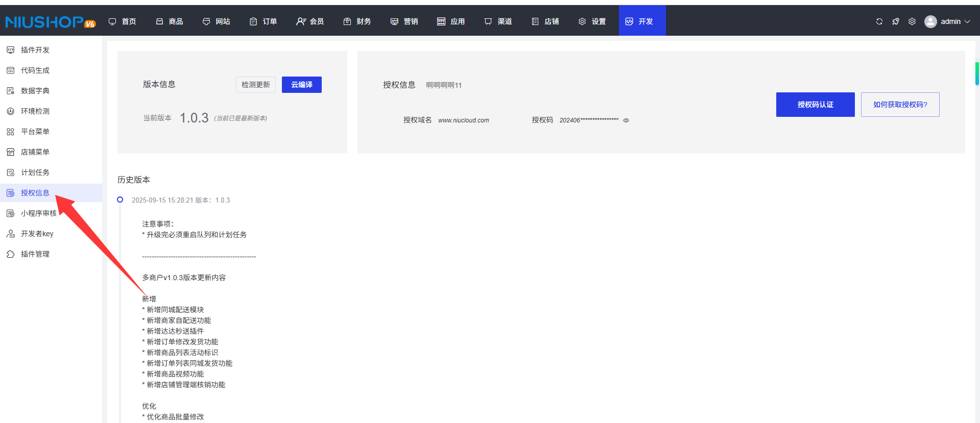Click the 授权码认证 button
This screenshot has height=423, width=980.
click(815, 105)
